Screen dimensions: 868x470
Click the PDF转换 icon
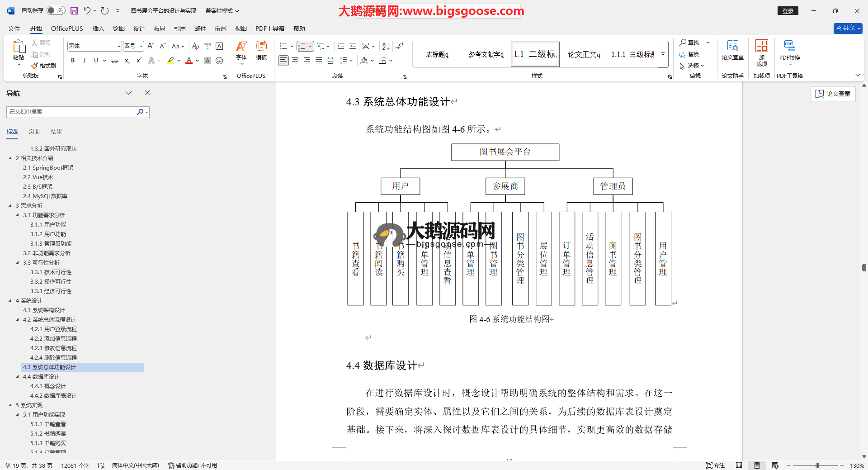pyautogui.click(x=789, y=50)
